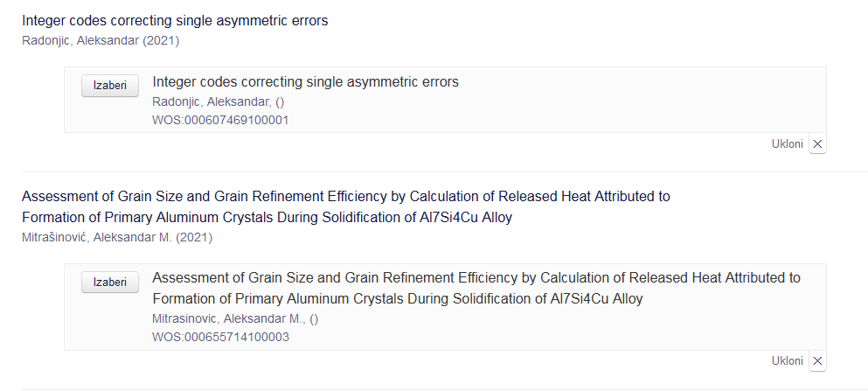Open top heading 'Integer codes correcting single asymmetric errors'
The image size is (868, 391).
pos(175,20)
